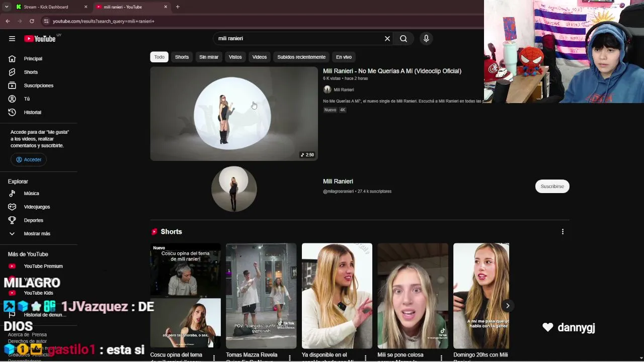Screen dimensions: 644x362
Task: Open the Ya disponible en el canal short
Action: click(x=337, y=296)
